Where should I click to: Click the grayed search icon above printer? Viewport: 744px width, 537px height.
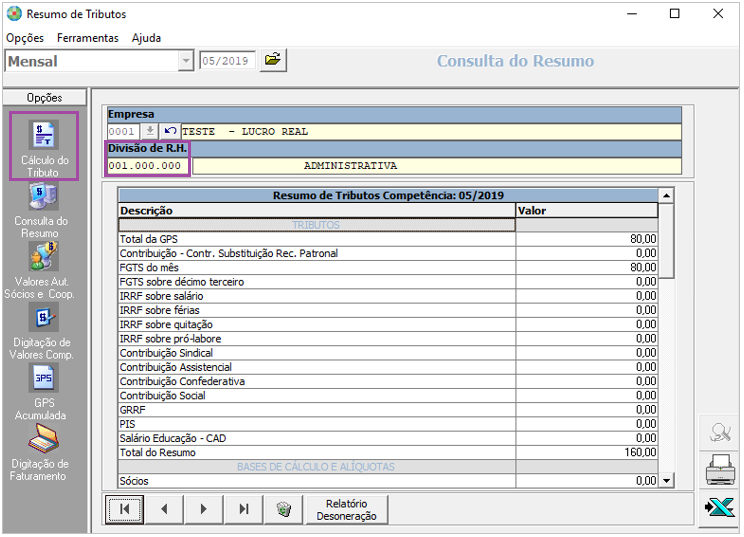point(720,432)
